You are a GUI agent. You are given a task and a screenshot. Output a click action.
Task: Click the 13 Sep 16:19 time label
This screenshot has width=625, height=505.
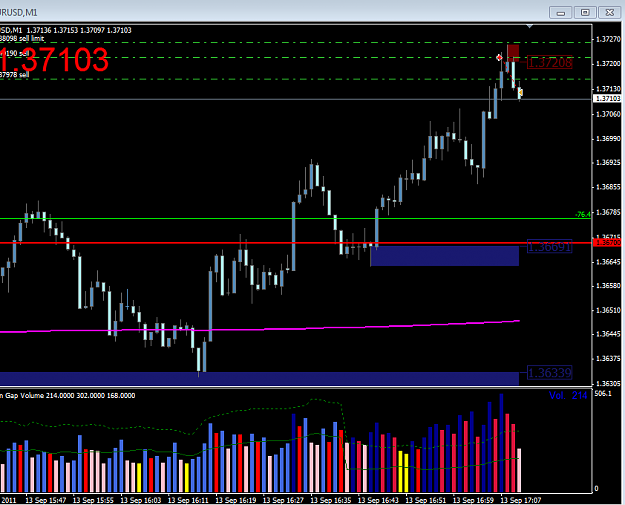tap(236, 500)
